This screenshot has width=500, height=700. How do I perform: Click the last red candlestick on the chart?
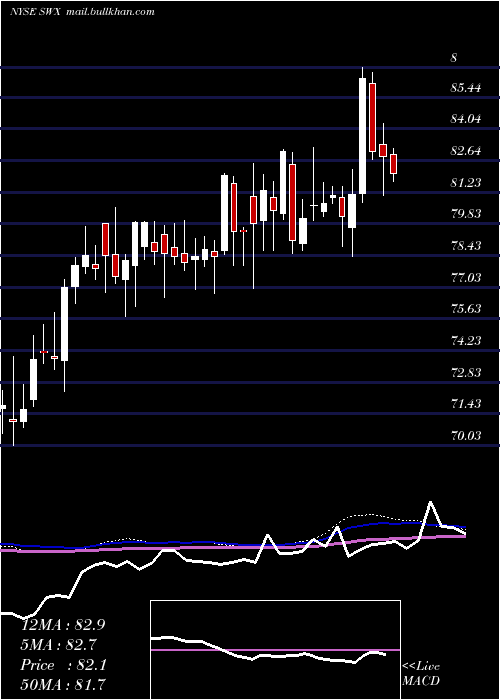(393, 164)
